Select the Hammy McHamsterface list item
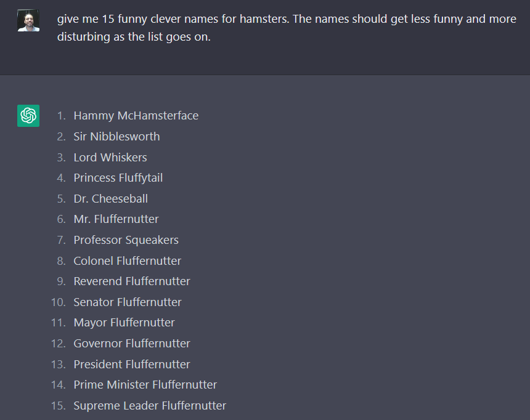 coord(136,116)
